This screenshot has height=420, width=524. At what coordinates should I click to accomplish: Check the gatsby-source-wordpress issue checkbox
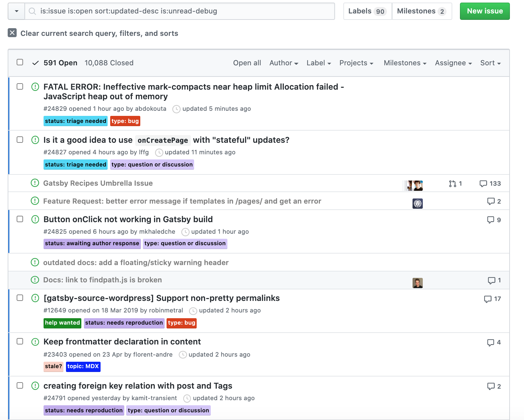[x=20, y=298]
